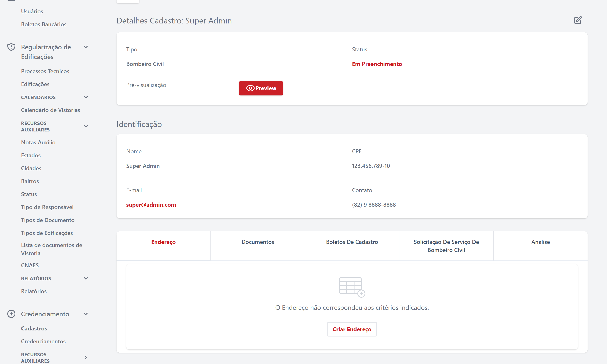Image resolution: width=607 pixels, height=364 pixels.
Task: Open the super@admin.com email link
Action: click(151, 205)
